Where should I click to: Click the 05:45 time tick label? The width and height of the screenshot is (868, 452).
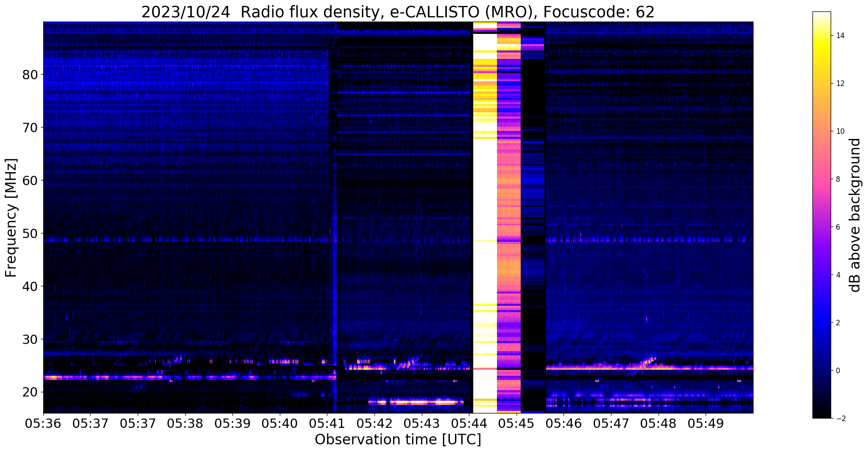coord(516,423)
